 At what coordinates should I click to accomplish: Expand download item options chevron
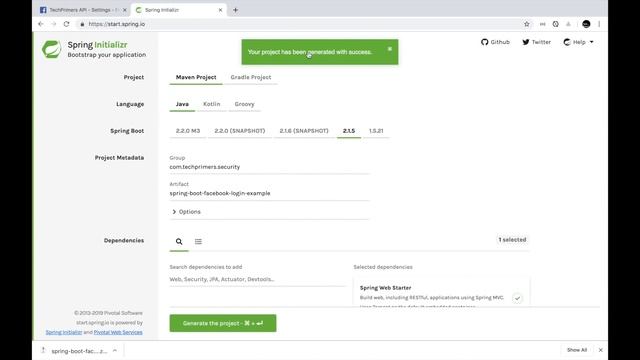click(115, 351)
